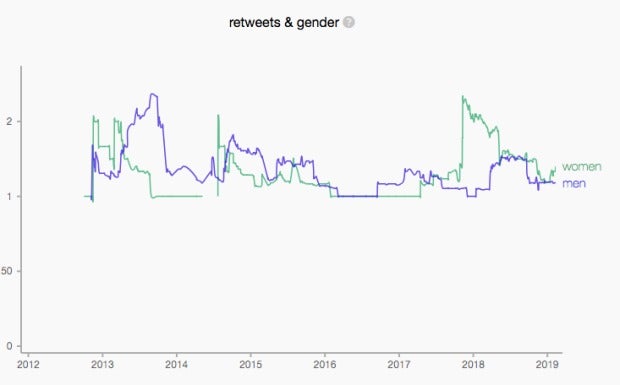Click the 2015 x-axis label
The image size is (620, 385).
[x=250, y=364]
